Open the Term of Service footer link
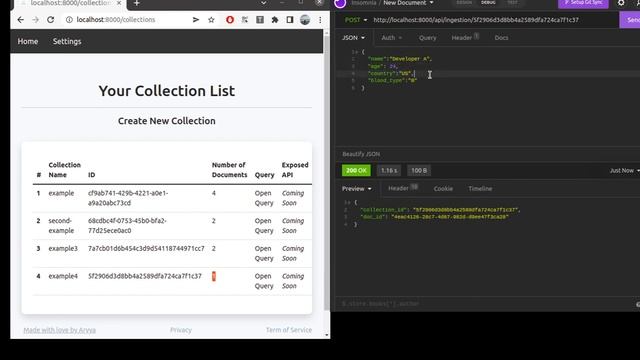 click(289, 330)
